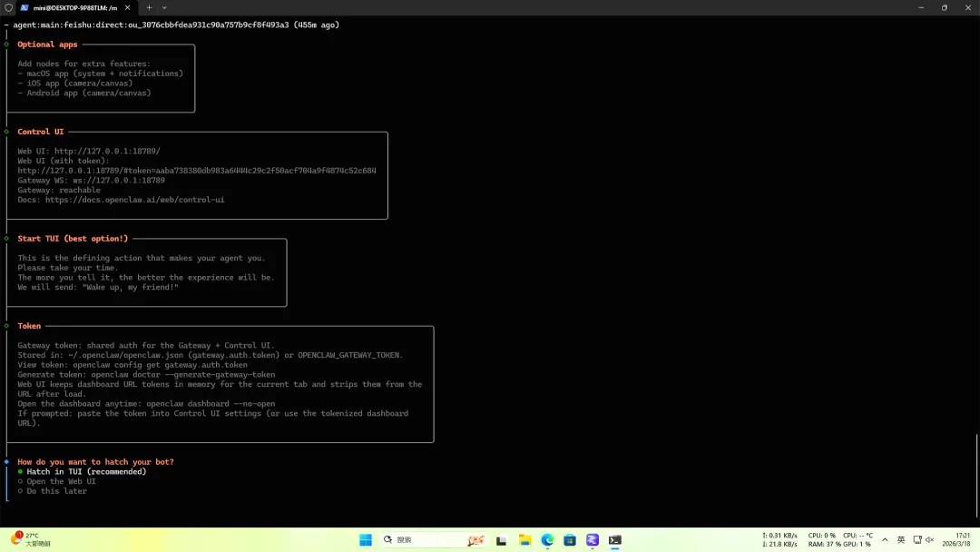The width and height of the screenshot is (980, 552).
Task: Expand the hidden system tray icons chevron
Action: point(885,539)
